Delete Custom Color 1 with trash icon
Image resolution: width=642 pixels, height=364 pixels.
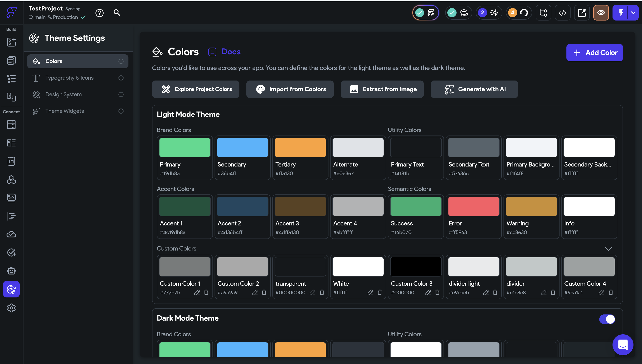[x=206, y=292]
